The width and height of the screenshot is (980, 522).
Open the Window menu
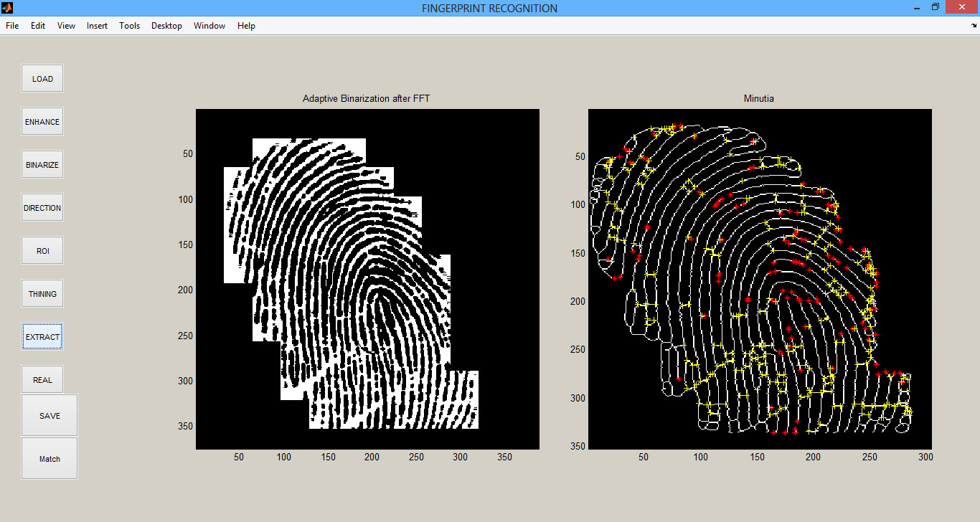[x=209, y=26]
